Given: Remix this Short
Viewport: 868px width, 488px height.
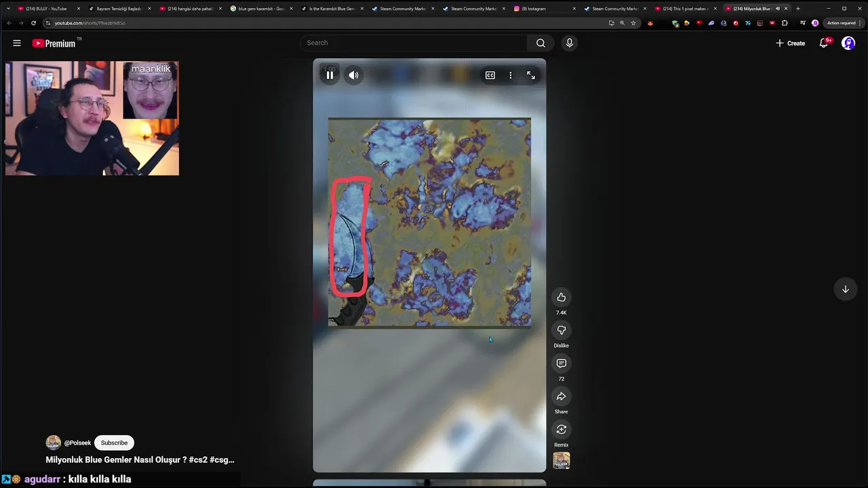Looking at the screenshot, I should [x=561, y=429].
